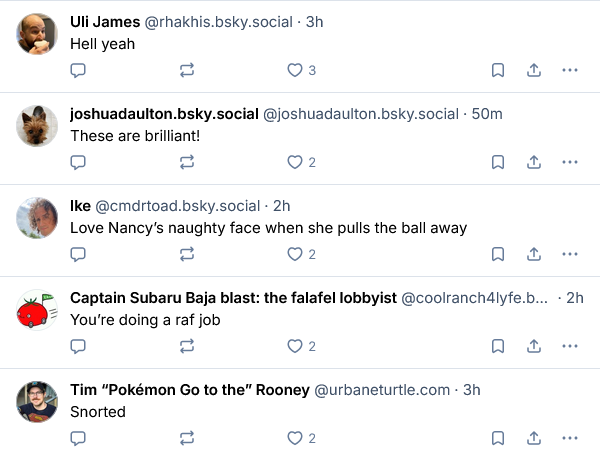The image size is (600, 460).
Task: Reply to Uli James's "Hell yeah" post
Action: coord(78,70)
